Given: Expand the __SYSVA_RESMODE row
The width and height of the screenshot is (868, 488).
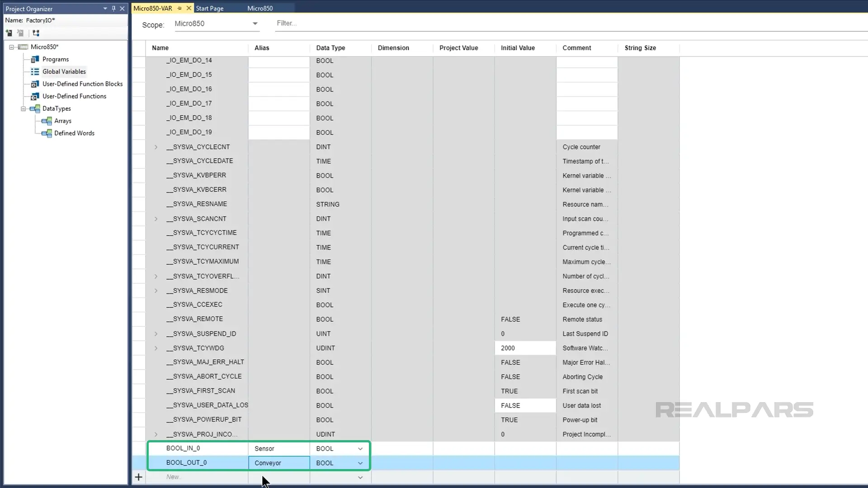Looking at the screenshot, I should (156, 291).
